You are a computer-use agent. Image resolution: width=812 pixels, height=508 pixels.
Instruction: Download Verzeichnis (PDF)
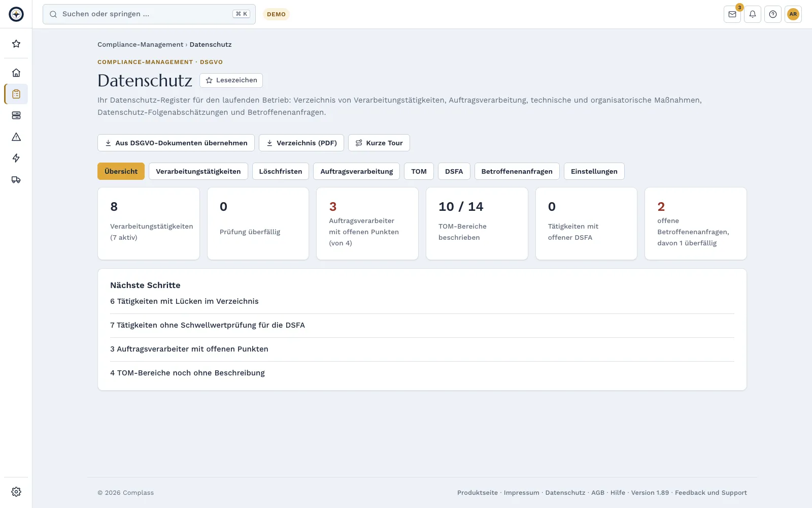(301, 143)
